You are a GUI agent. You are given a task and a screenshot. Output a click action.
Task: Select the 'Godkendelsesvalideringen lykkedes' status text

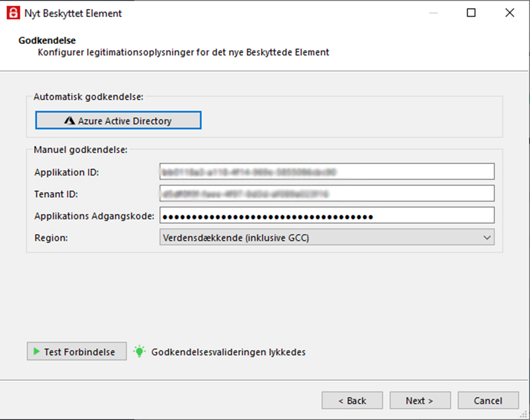[228, 352]
